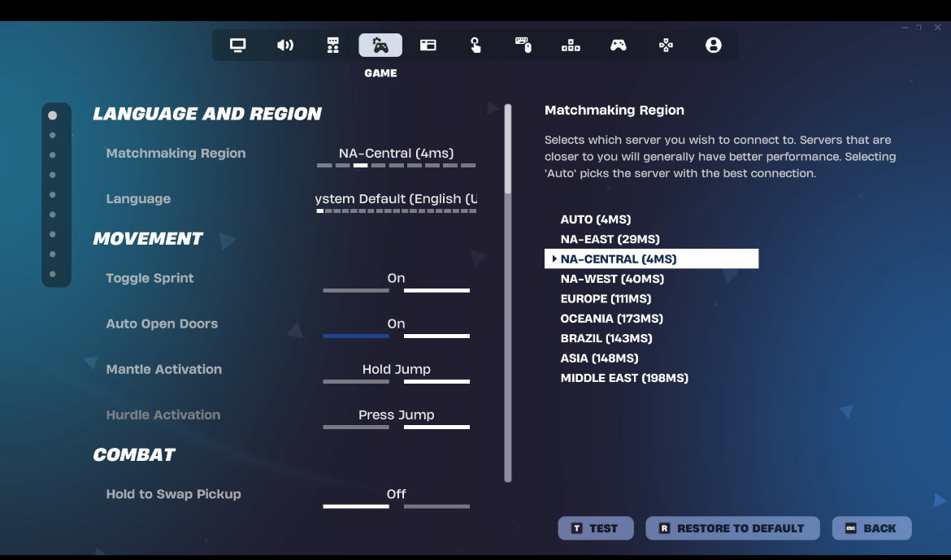Open Language selector System Default value
This screenshot has height=560, width=951.
point(396,198)
